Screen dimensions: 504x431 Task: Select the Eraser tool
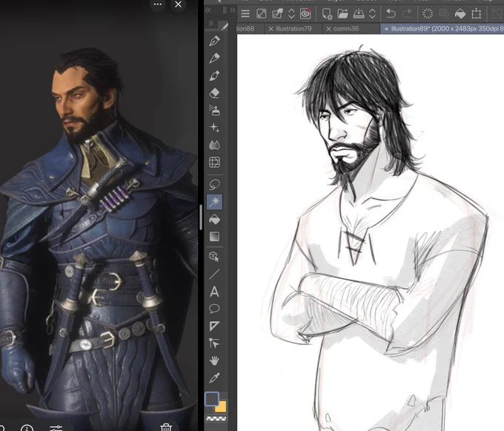coord(214,93)
